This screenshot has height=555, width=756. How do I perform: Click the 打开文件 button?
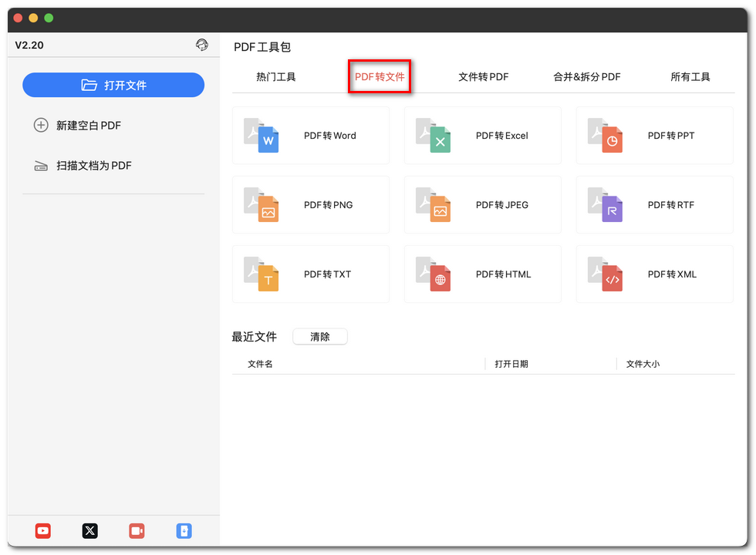[113, 85]
